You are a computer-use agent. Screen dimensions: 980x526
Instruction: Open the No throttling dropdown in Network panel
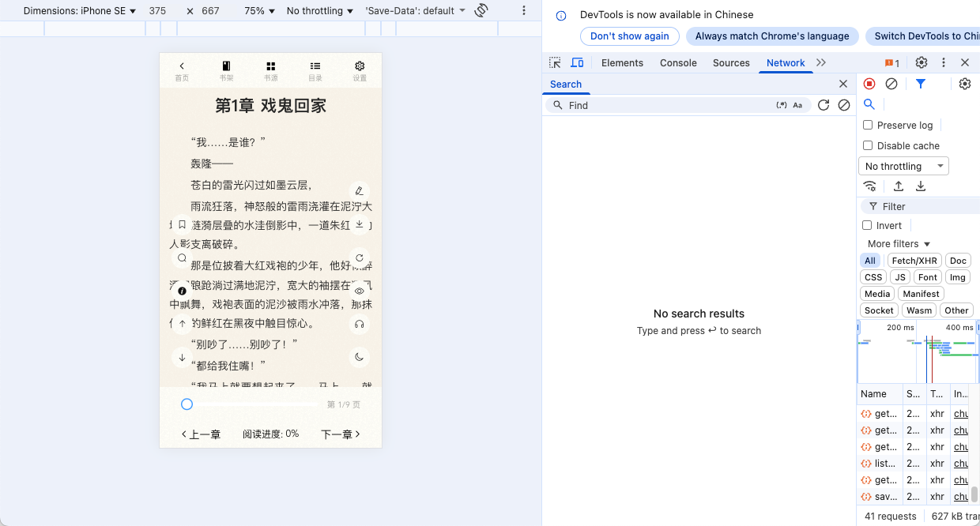click(x=903, y=166)
